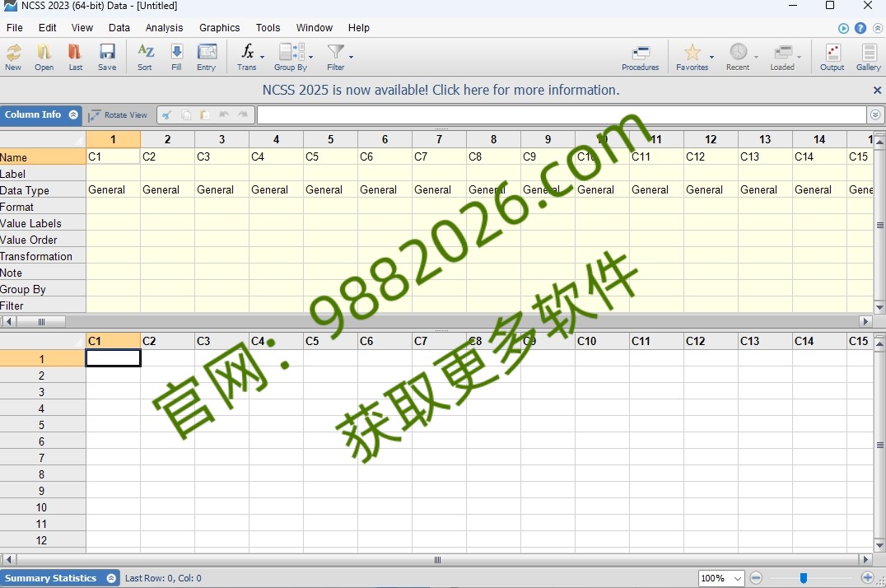Click the data grid horizontal scrollbar
The width and height of the screenshot is (886, 588).
pyautogui.click(x=437, y=560)
